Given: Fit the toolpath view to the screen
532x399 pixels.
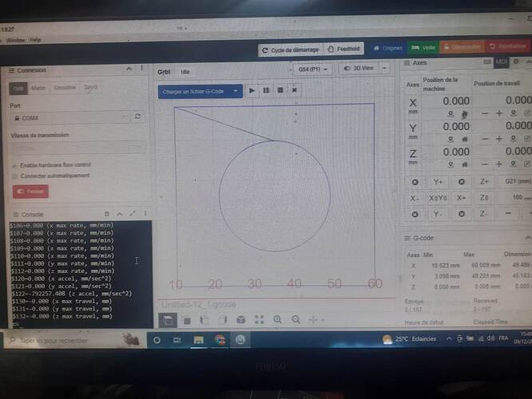Looking at the screenshot, I should pos(260,320).
